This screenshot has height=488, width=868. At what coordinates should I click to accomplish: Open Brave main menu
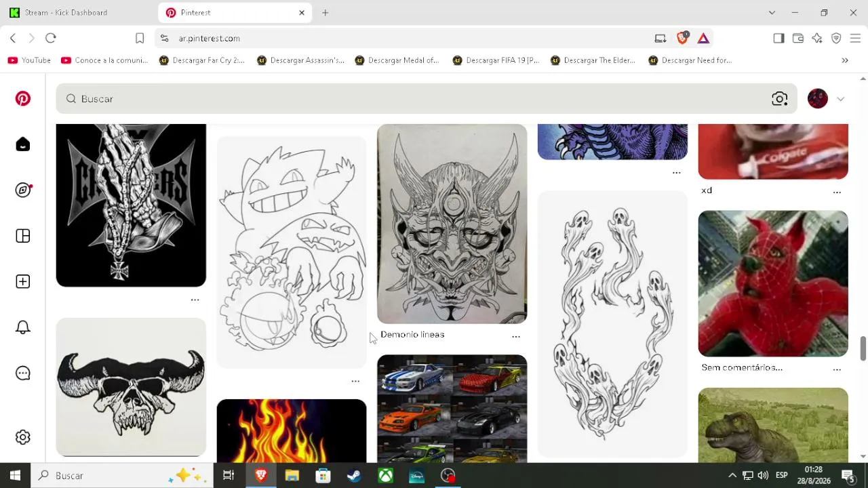(855, 38)
